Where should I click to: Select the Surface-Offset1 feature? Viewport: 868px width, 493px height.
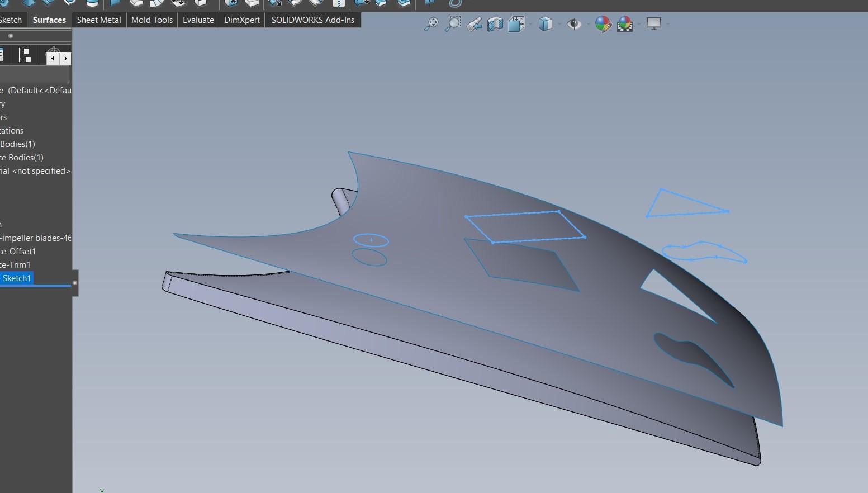(18, 252)
